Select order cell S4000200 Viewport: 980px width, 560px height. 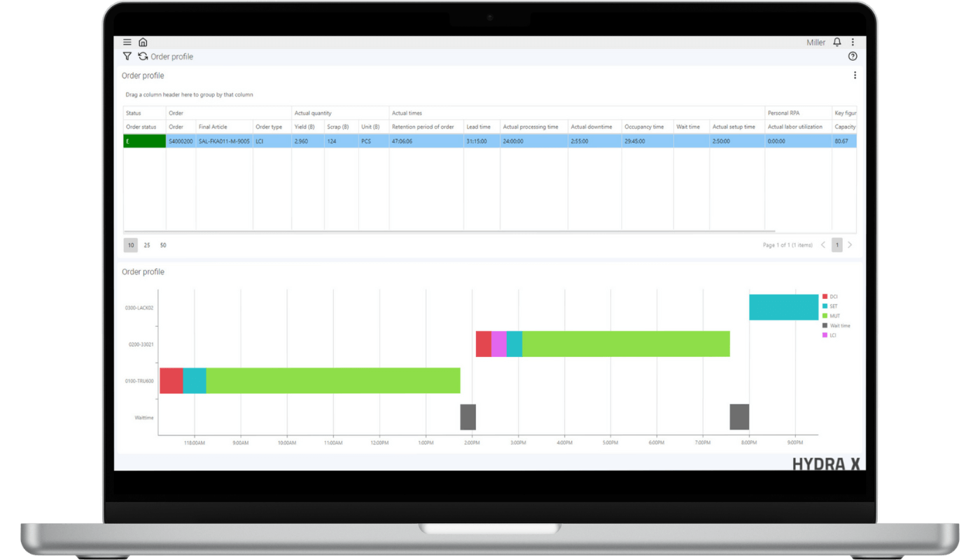point(181,141)
